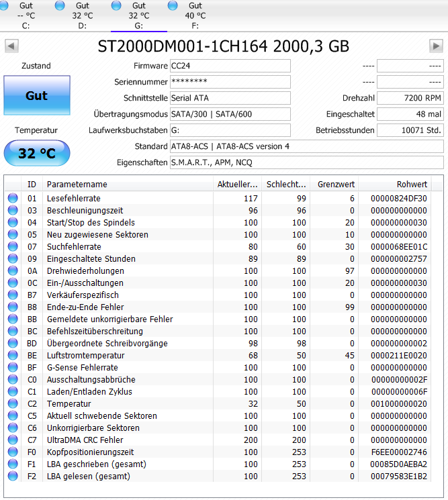The image size is (448, 500).
Task: Click the Aktueller... column header
Action: [237, 184]
